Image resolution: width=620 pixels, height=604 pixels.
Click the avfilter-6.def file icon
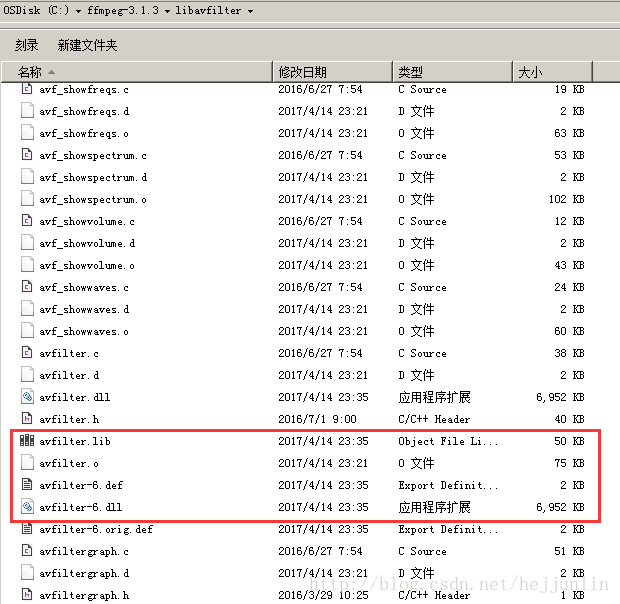pos(27,485)
